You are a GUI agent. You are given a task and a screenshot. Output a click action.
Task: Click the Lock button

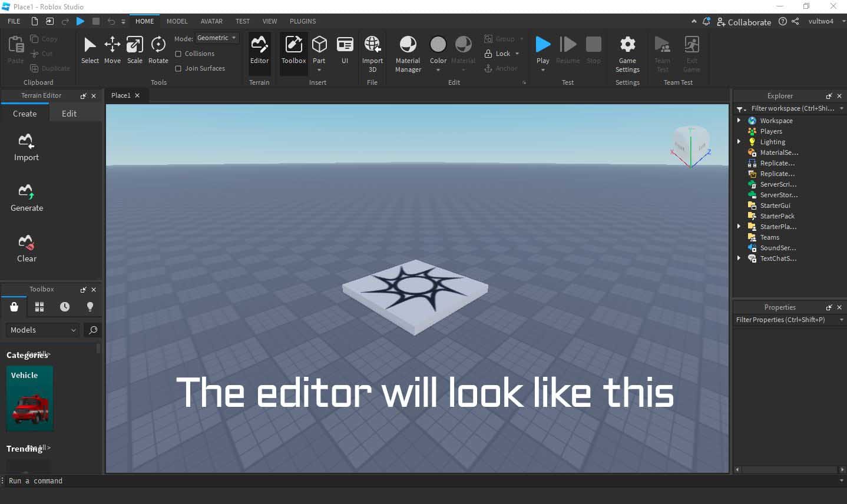coord(498,54)
